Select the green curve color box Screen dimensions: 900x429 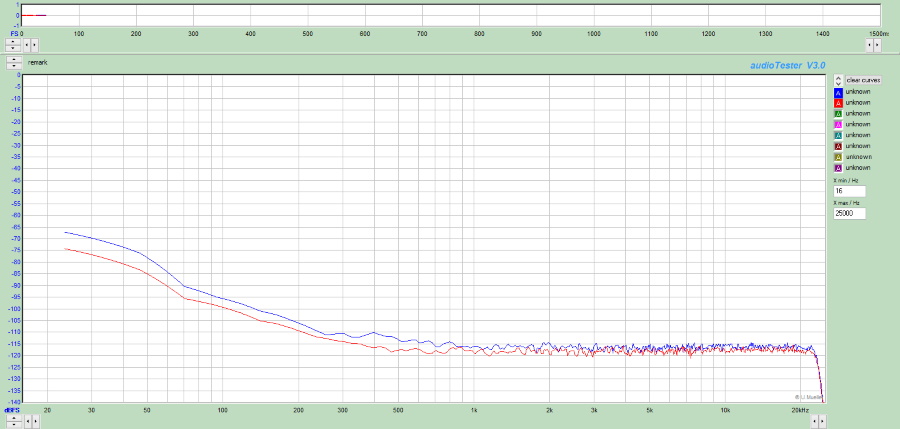coord(837,114)
